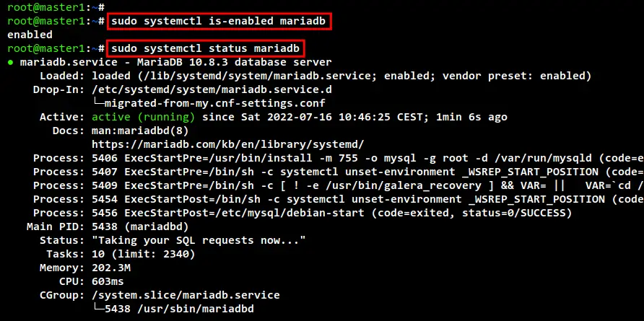Click the 'Taking your SQL requests now...' status
Viewport: 644px width, 321px height.
click(x=199, y=240)
